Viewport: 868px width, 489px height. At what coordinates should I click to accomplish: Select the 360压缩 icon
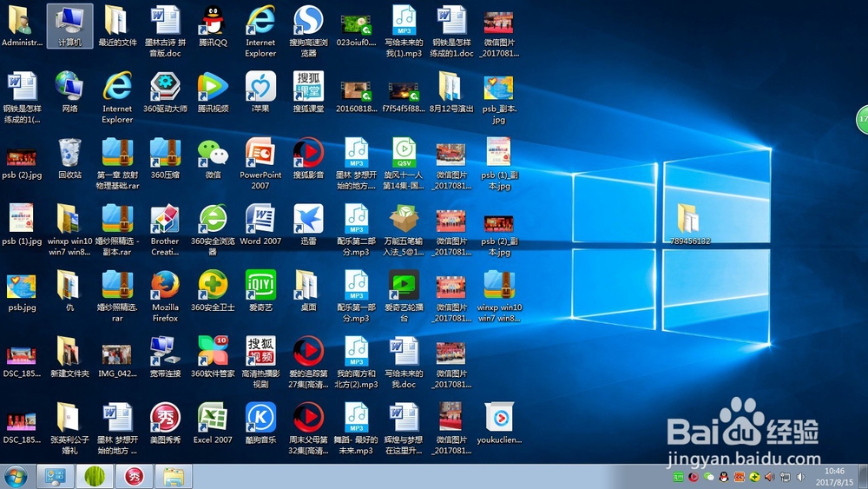pos(165,158)
